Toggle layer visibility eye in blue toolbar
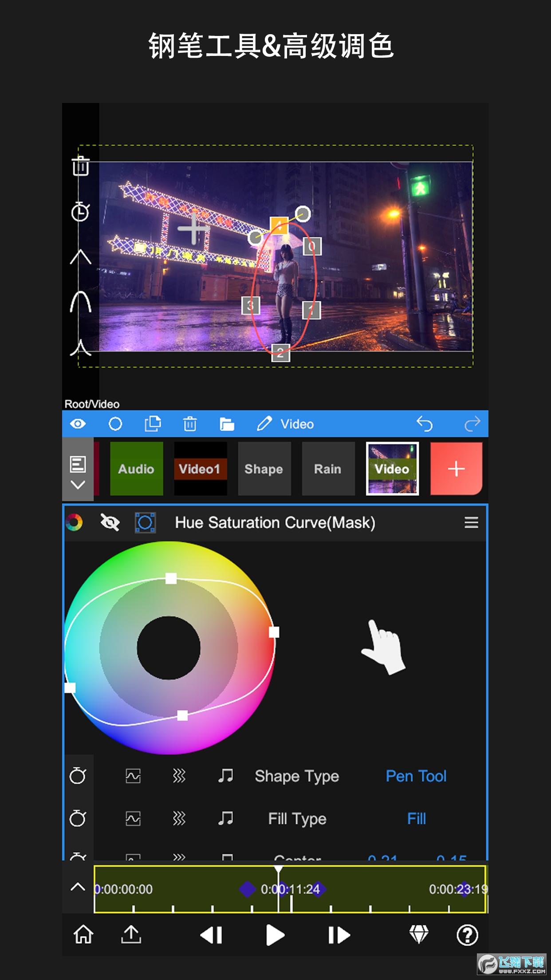Screen dimensions: 551x980 pyautogui.click(x=78, y=424)
